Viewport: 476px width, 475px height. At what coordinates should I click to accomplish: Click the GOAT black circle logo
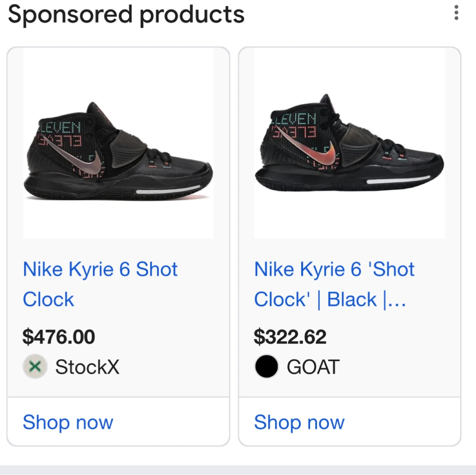click(266, 367)
